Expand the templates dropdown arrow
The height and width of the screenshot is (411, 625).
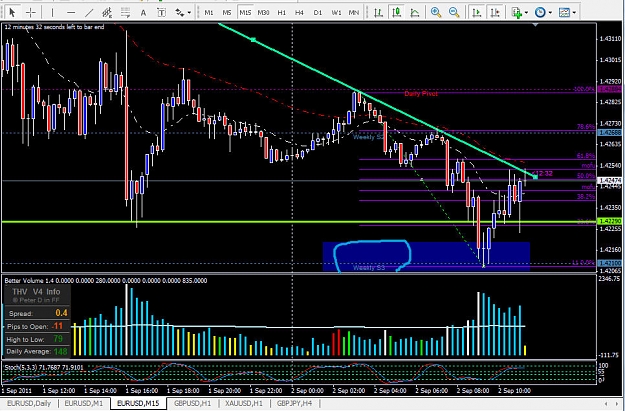coord(574,13)
